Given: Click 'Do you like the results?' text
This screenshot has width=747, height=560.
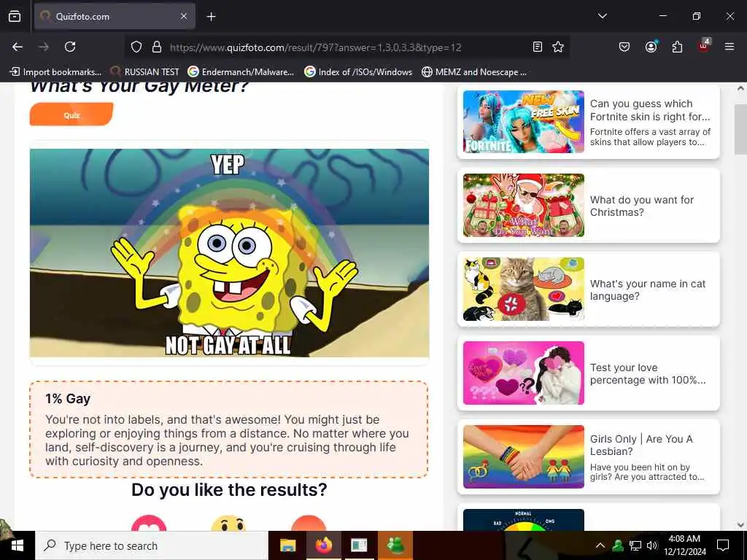Looking at the screenshot, I should [229, 489].
